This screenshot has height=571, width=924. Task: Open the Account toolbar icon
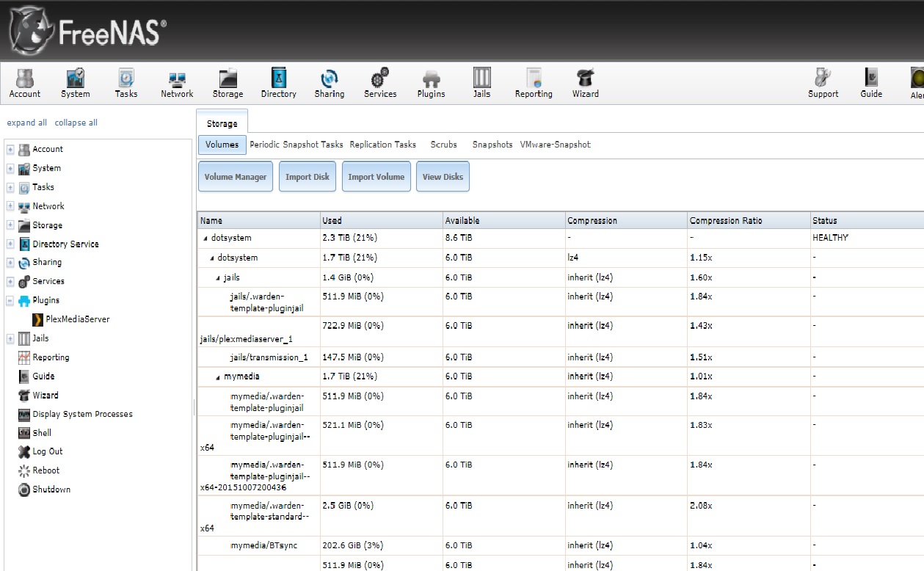[x=25, y=83]
